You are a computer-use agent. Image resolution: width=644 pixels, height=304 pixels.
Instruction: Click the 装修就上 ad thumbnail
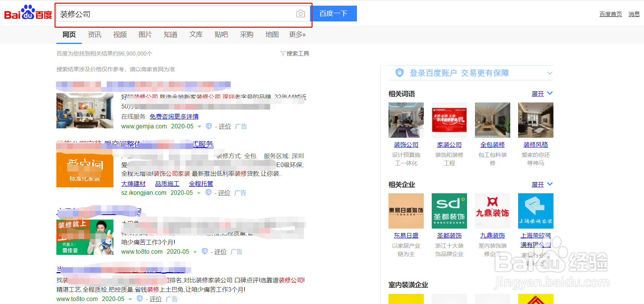[85, 237]
